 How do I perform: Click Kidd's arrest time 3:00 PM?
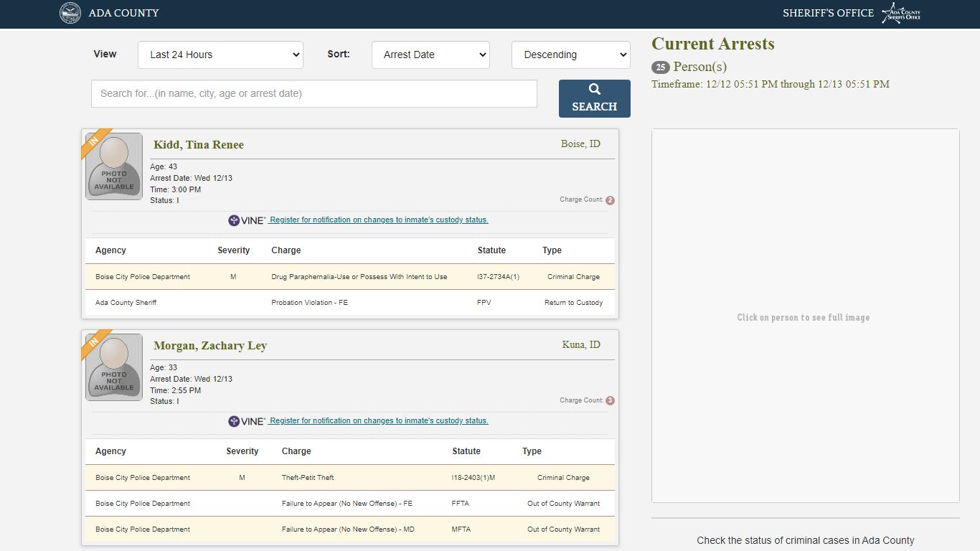176,189
